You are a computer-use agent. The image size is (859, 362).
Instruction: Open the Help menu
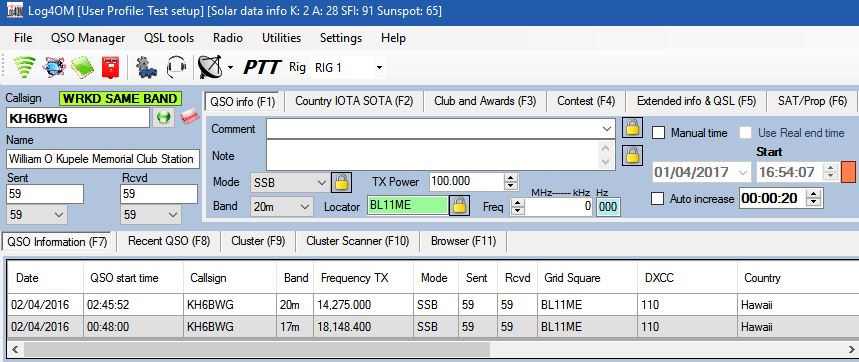pyautogui.click(x=393, y=38)
